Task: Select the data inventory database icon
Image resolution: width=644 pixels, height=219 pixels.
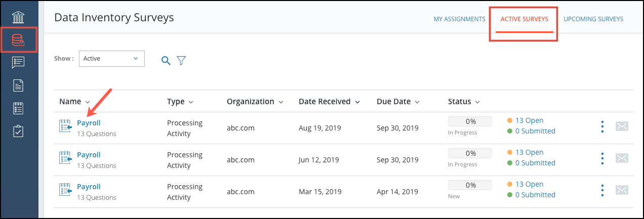Action: [19, 40]
